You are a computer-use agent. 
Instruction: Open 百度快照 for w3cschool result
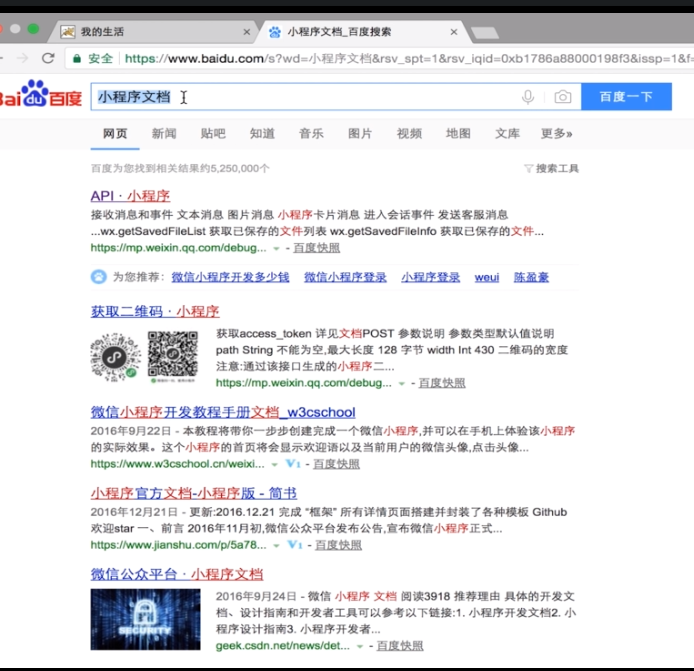point(336,464)
